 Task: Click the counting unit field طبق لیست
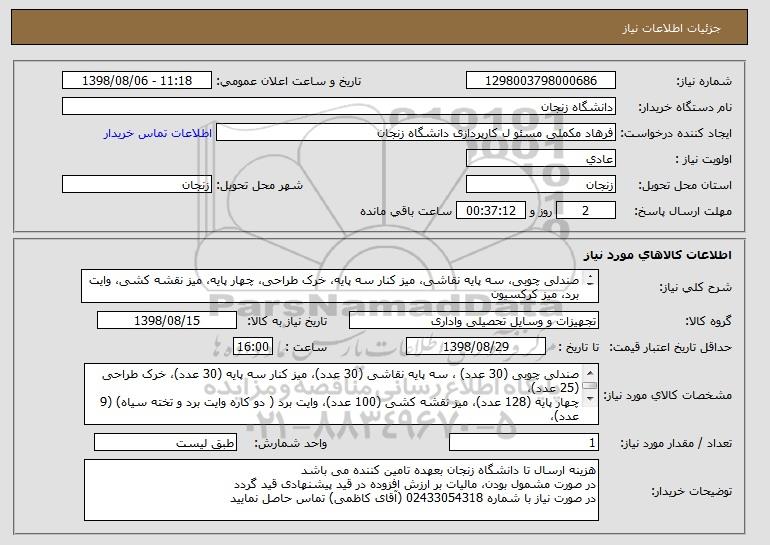pos(165,442)
